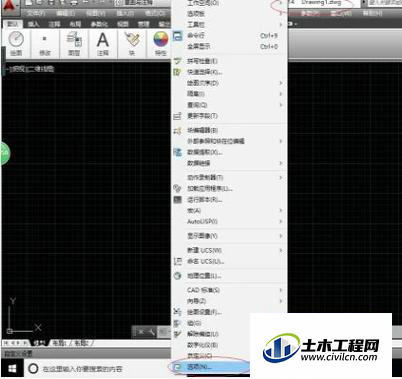This screenshot has height=379, width=402.
Task: Open the Annotation (注释) panel with letter A
Action: coord(103,43)
